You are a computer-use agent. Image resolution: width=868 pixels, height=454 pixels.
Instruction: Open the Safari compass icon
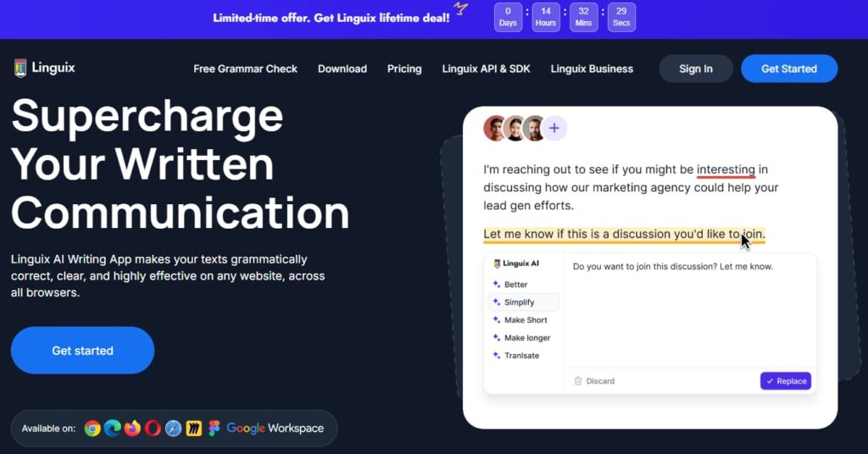173,429
